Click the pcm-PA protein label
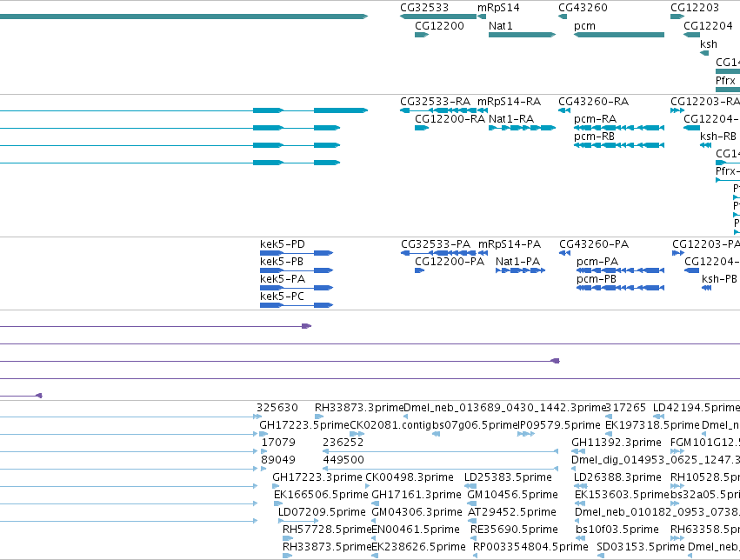This screenshot has height=560, width=740. tap(597, 262)
